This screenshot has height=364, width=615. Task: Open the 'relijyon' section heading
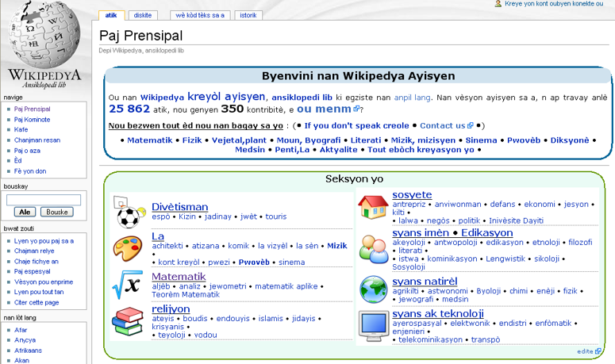[x=171, y=308]
